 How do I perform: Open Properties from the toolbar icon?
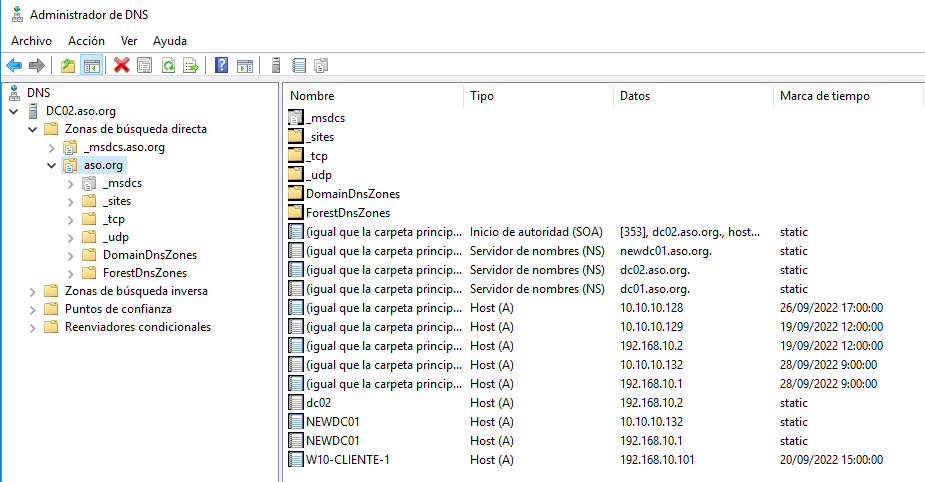point(145,66)
